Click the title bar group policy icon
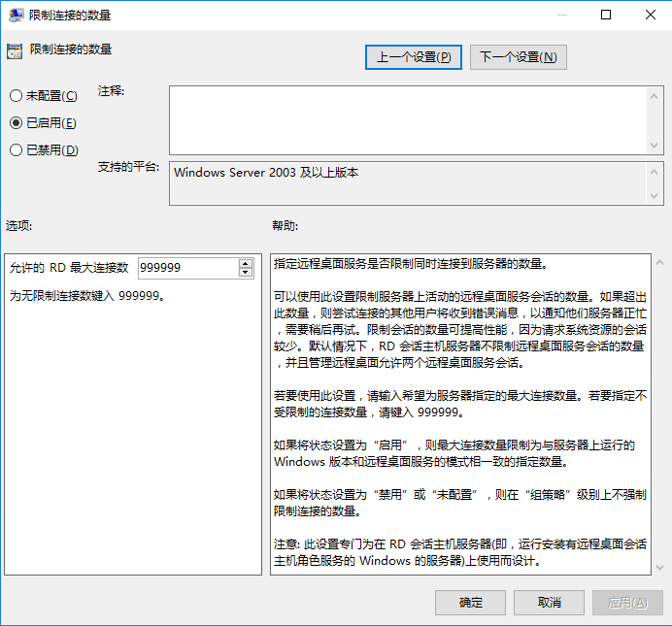Screen dimensions: 672x626 17,15
